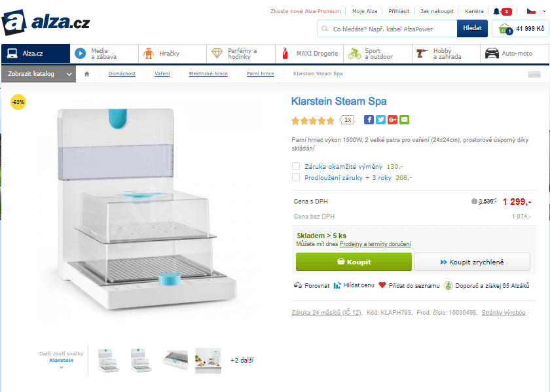Expand Zobrazit katalog dropdown
This screenshot has width=550, height=392.
coord(39,74)
